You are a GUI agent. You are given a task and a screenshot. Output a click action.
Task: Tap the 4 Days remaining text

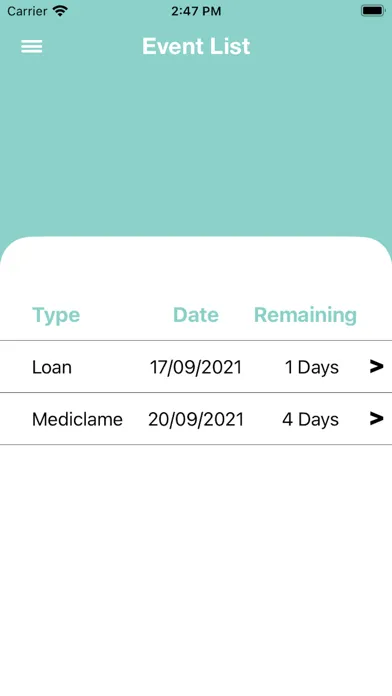point(310,419)
